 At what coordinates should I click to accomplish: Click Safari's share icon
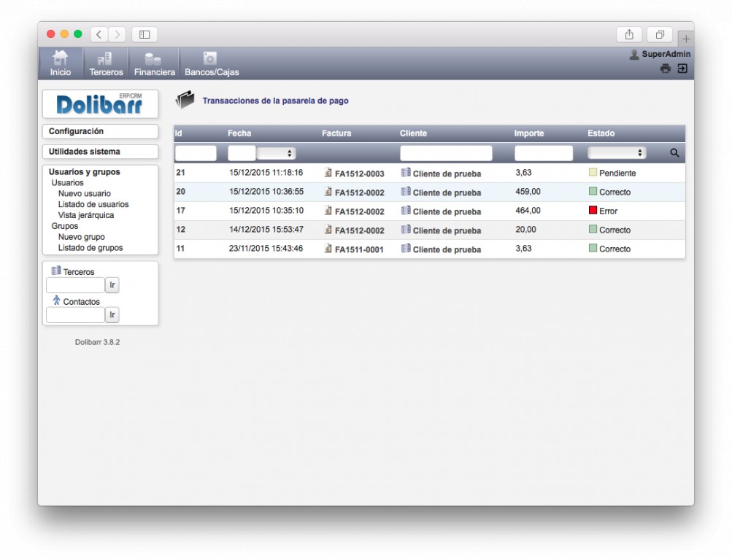[628, 34]
